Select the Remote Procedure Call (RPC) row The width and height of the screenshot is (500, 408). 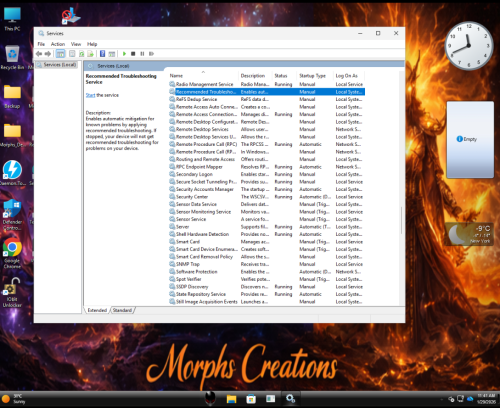click(x=267, y=144)
